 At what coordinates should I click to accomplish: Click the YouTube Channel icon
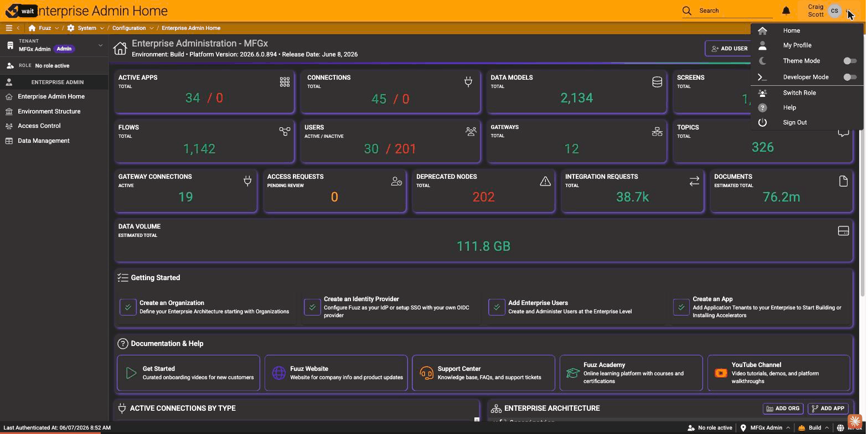(721, 373)
